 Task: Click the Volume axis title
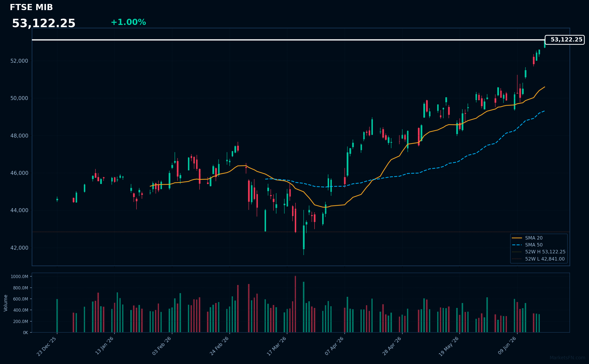pyautogui.click(x=6, y=303)
